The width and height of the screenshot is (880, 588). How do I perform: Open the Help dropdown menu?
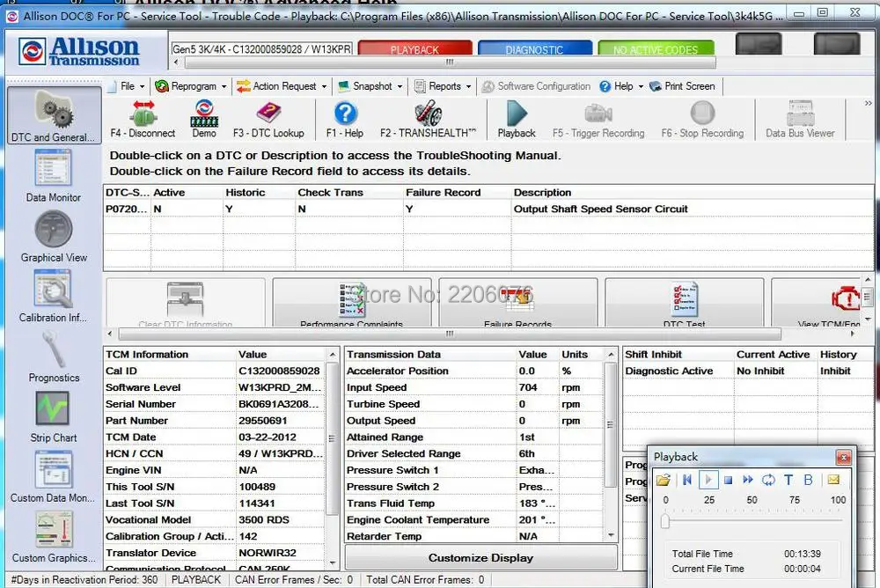(621, 86)
